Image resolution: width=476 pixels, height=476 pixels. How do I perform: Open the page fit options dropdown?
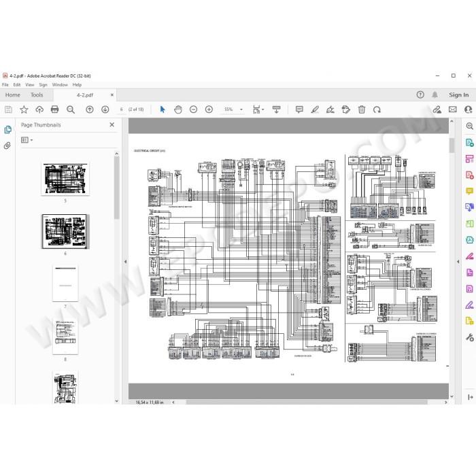click(x=258, y=109)
